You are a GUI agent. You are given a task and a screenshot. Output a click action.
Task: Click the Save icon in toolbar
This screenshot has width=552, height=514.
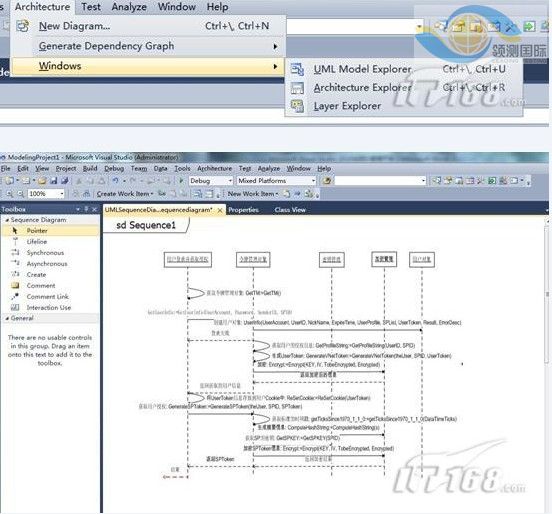click(x=54, y=181)
